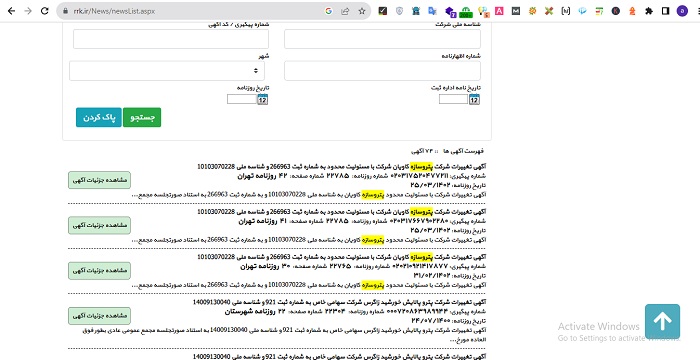Click the blue پاک کردن clear button
Image resolution: width=700 pixels, height=360 pixels.
coord(99,117)
